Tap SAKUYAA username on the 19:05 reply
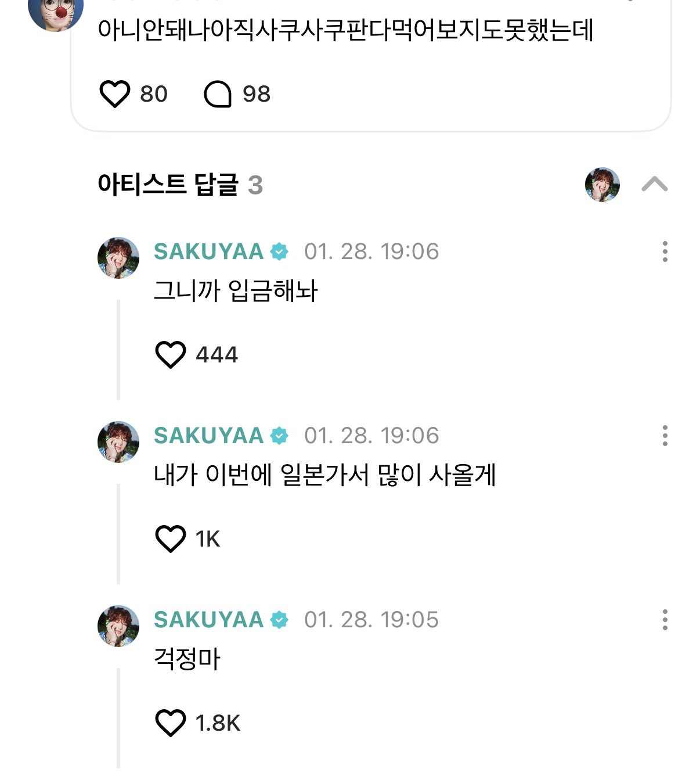The height and width of the screenshot is (776, 700). tap(208, 620)
